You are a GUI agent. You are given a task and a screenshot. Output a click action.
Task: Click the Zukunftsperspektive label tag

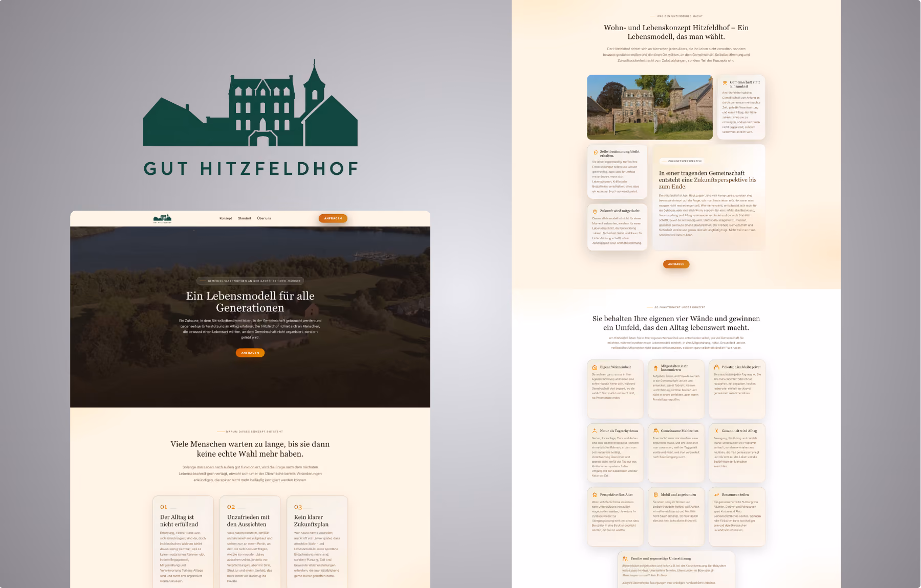(682, 161)
